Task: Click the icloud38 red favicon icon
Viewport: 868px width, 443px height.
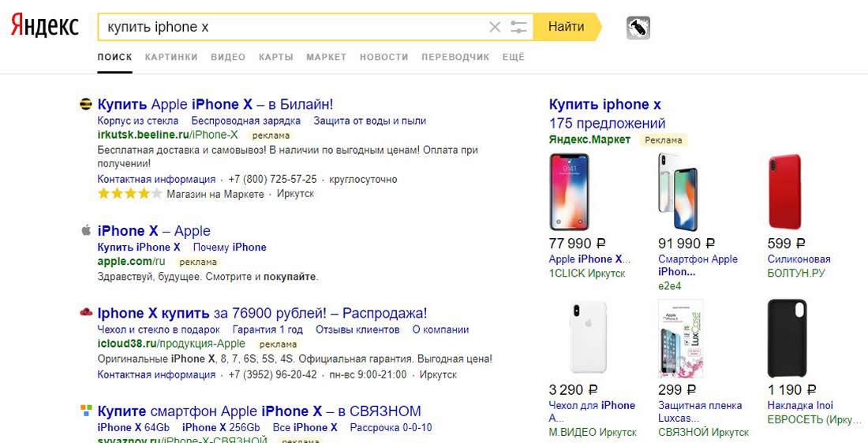Action: click(86, 313)
